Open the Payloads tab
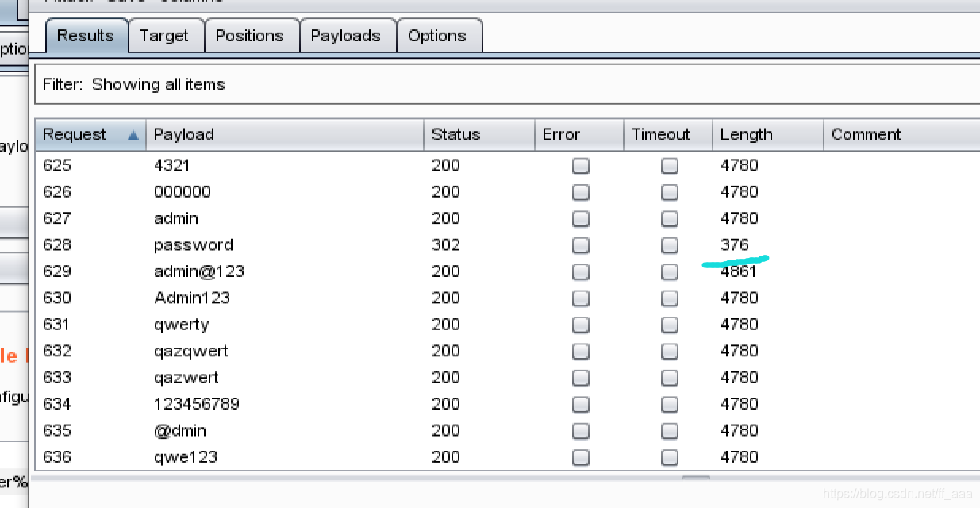980x508 pixels. pos(346,36)
